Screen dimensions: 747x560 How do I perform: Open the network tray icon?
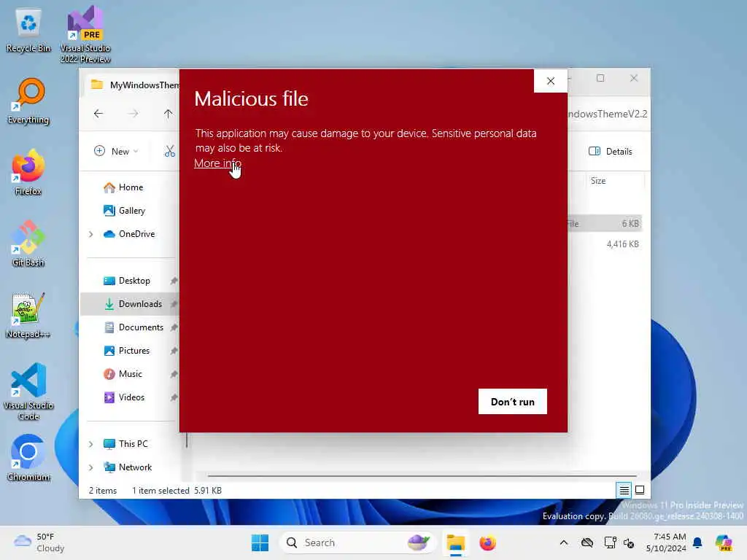[611, 542]
